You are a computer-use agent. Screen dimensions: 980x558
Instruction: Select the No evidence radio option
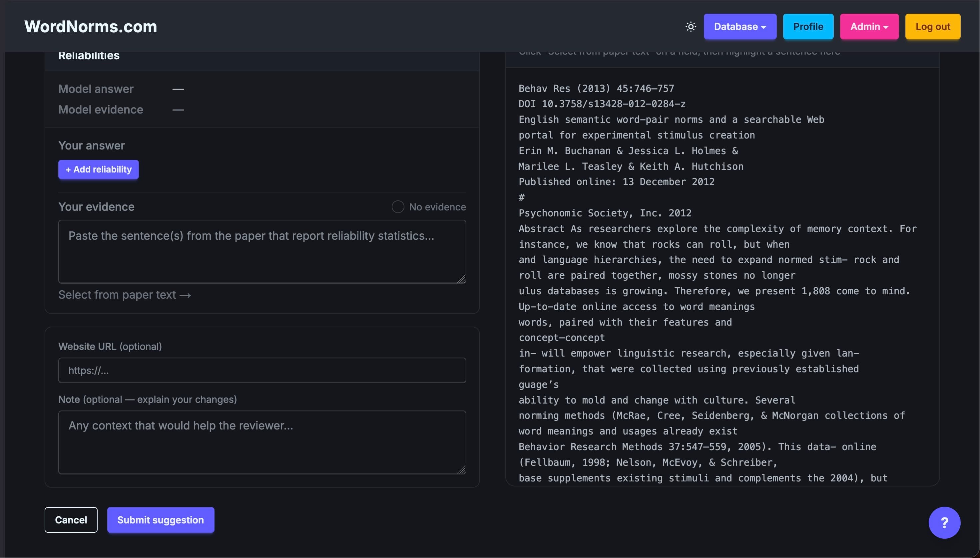click(x=398, y=207)
